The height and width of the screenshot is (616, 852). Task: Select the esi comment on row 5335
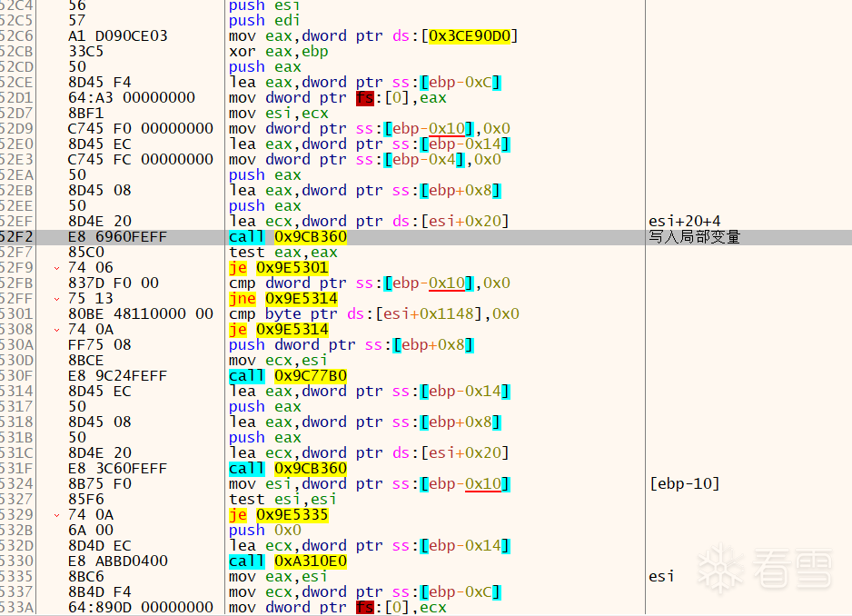661,577
